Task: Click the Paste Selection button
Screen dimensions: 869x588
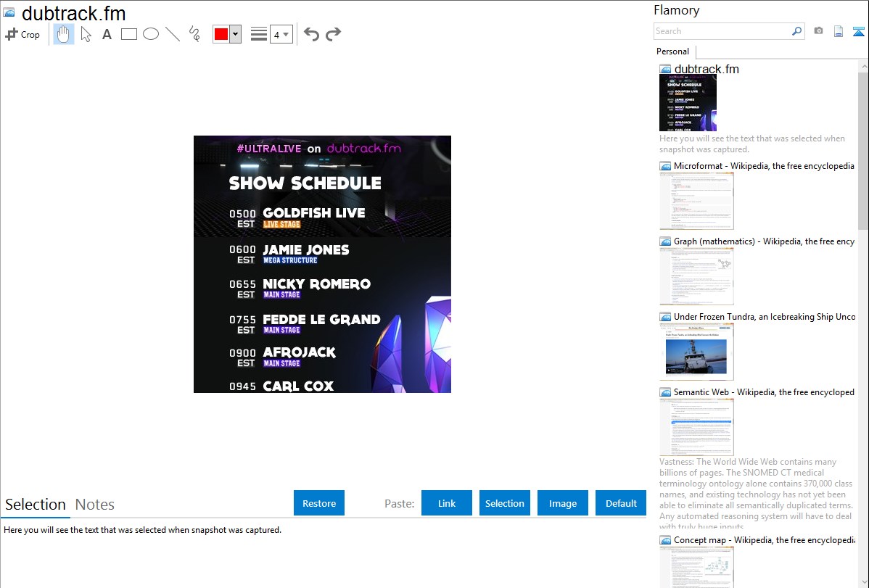Action: tap(504, 503)
